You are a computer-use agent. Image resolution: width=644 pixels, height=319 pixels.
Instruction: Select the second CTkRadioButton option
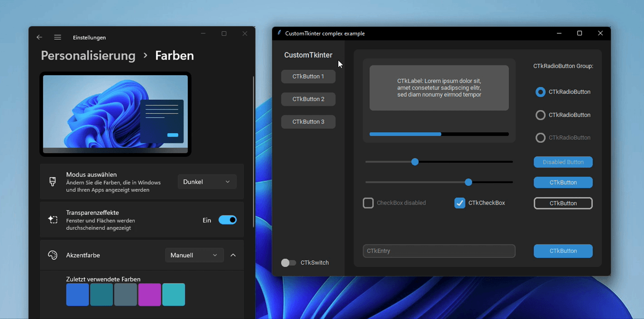(540, 115)
